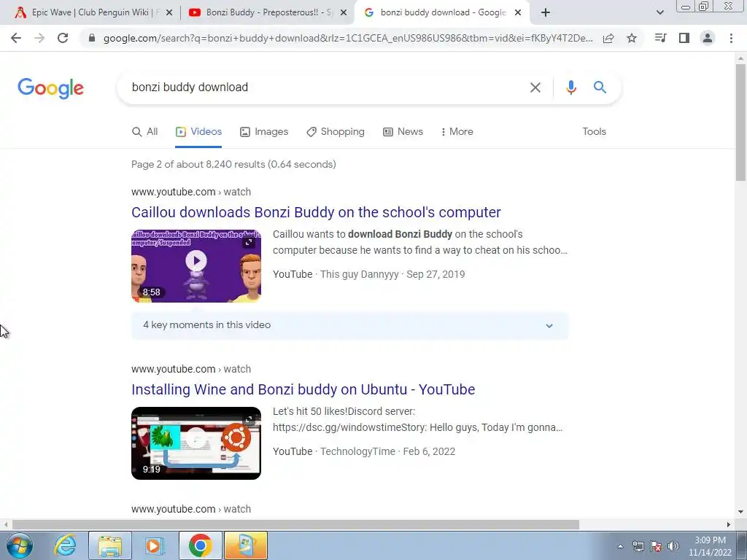747x560 pixels.
Task: Open Windows Explorer folder from taskbar
Action: (x=110, y=545)
